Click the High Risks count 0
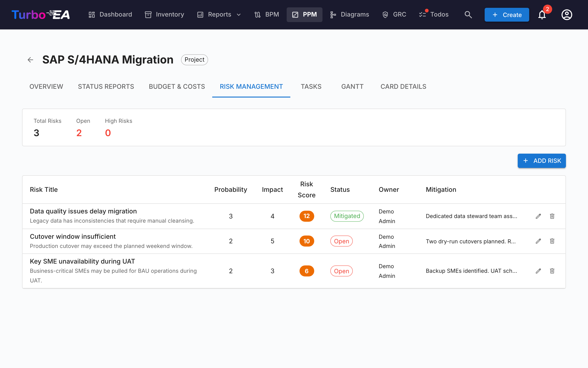The image size is (588, 368). point(108,133)
